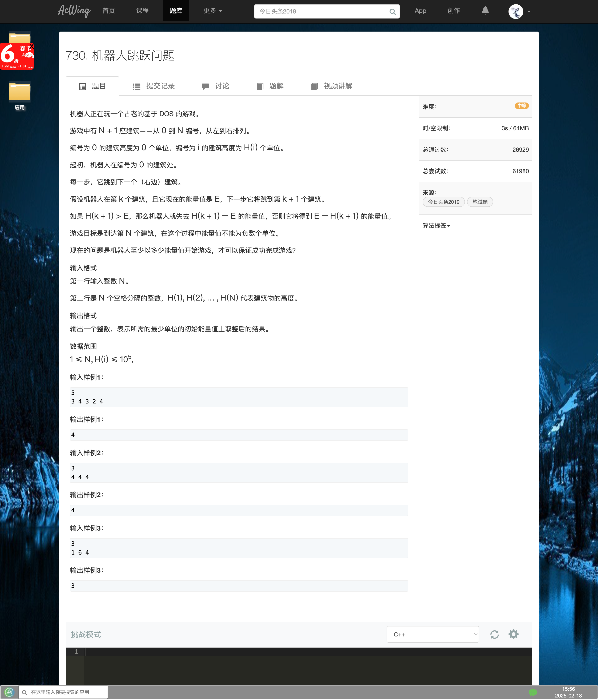Focus the taskbar app search field
598x700 pixels.
pos(63,692)
